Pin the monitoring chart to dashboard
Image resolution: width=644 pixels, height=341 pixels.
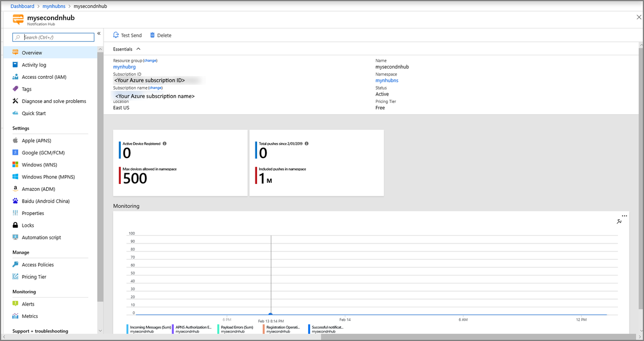[x=619, y=221]
